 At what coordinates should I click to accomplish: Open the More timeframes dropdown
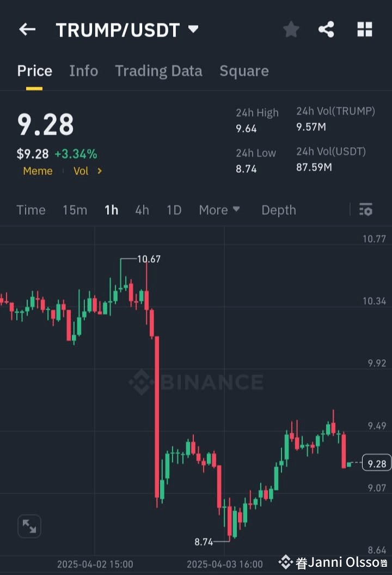(219, 210)
